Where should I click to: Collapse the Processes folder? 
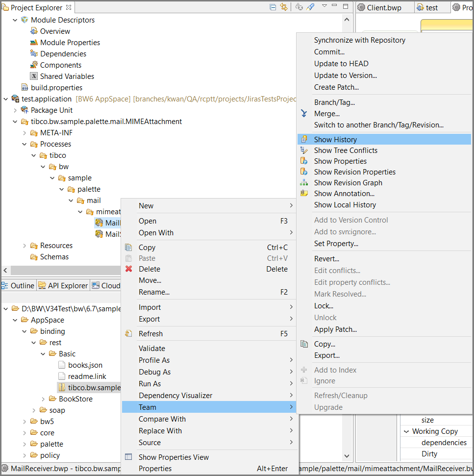pyautogui.click(x=25, y=144)
